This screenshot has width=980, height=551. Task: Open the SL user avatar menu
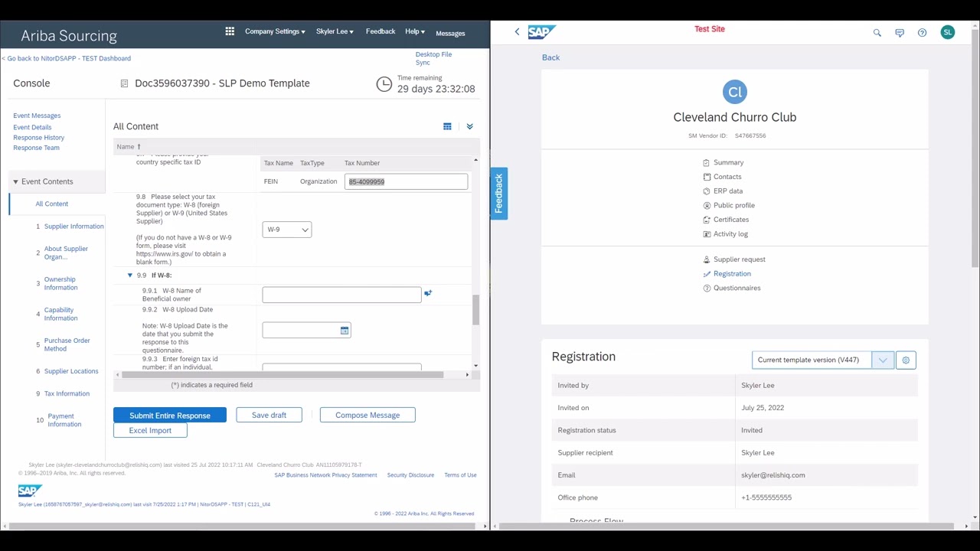(948, 32)
